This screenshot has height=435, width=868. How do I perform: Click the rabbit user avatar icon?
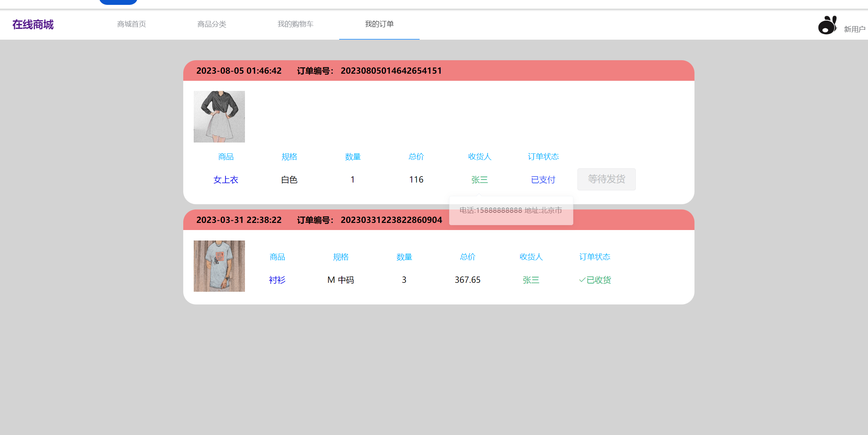click(x=827, y=25)
